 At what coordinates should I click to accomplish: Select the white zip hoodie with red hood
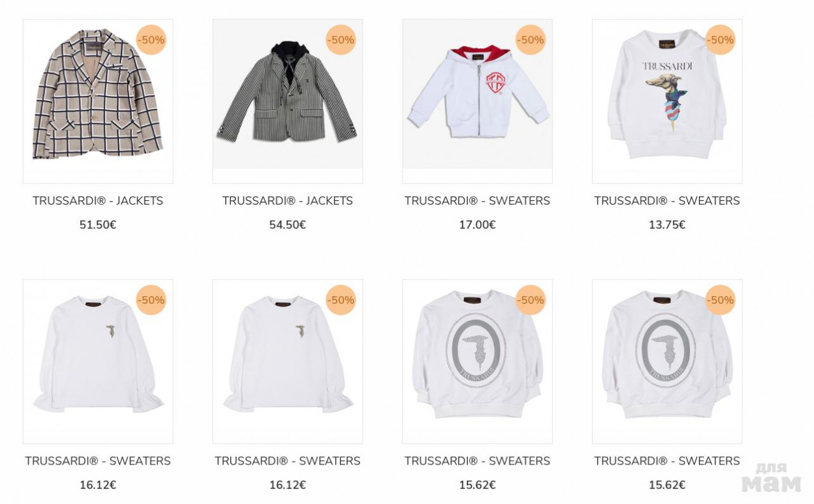click(477, 101)
